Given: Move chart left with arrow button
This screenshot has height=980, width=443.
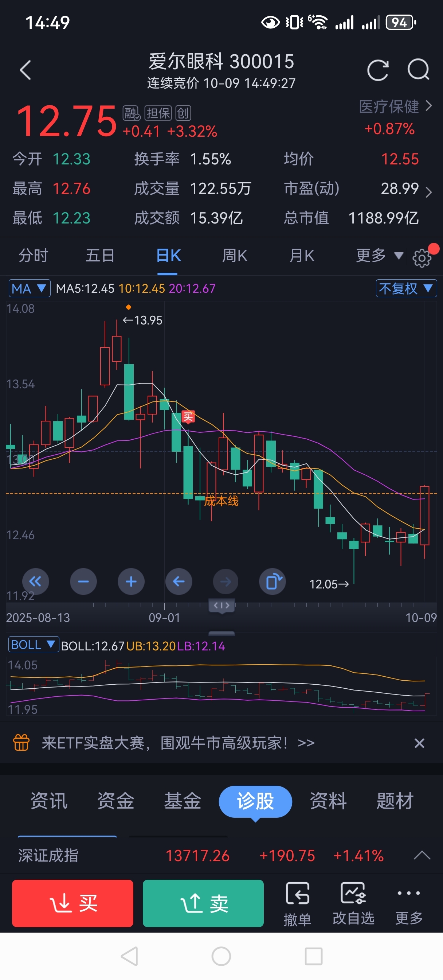Looking at the screenshot, I should 179,581.
